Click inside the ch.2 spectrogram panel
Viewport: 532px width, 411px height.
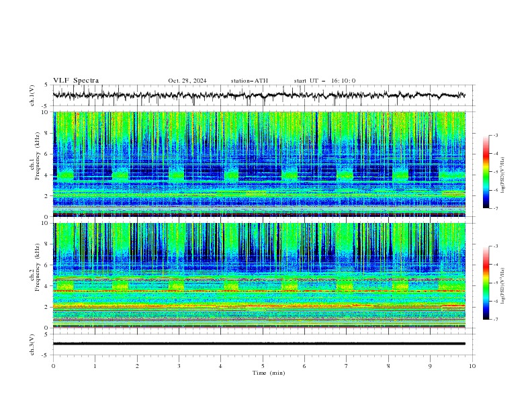pyautogui.click(x=259, y=275)
